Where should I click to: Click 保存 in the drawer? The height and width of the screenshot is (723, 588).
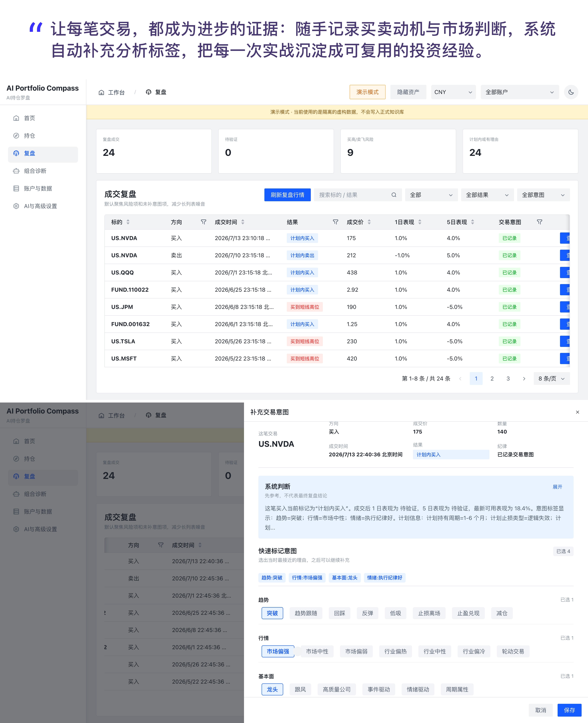[x=569, y=710]
